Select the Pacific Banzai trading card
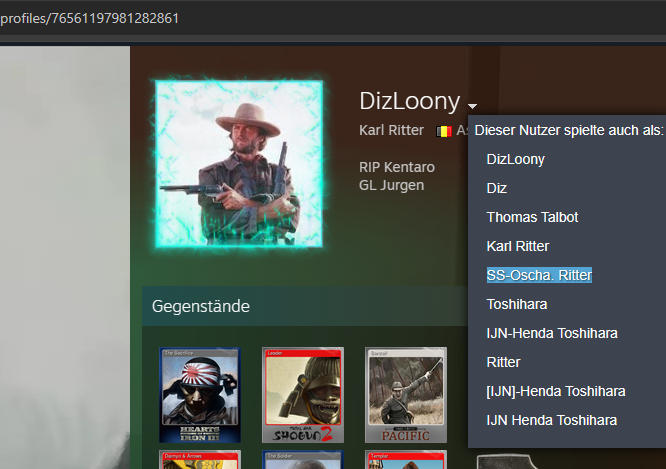The width and height of the screenshot is (666, 469). [405, 395]
